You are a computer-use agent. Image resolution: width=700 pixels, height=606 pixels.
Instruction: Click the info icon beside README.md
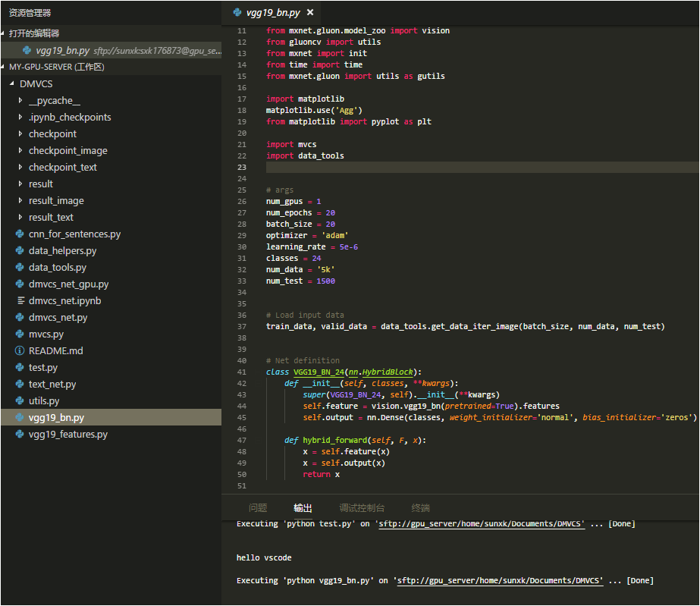(20, 350)
